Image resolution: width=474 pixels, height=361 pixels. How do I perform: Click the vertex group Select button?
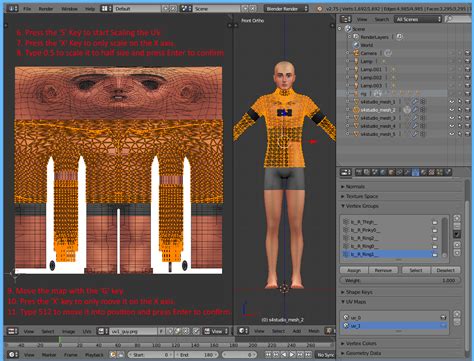[416, 270]
